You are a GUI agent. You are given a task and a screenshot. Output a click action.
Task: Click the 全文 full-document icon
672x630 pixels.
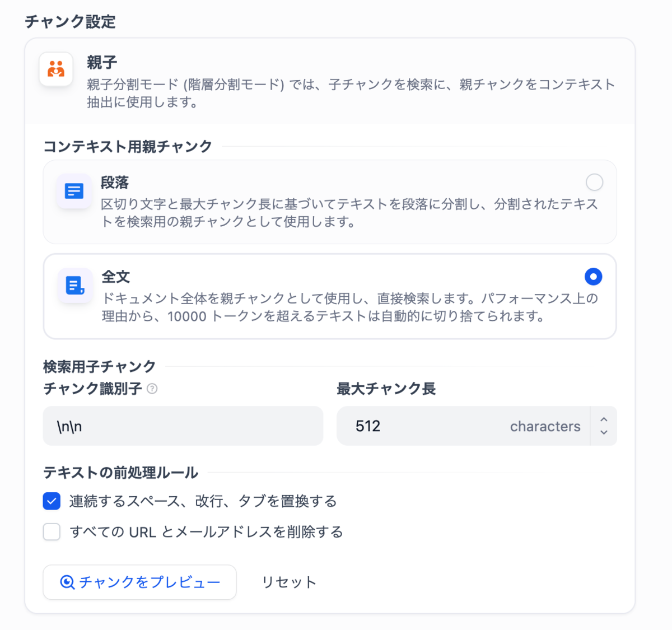(x=74, y=285)
